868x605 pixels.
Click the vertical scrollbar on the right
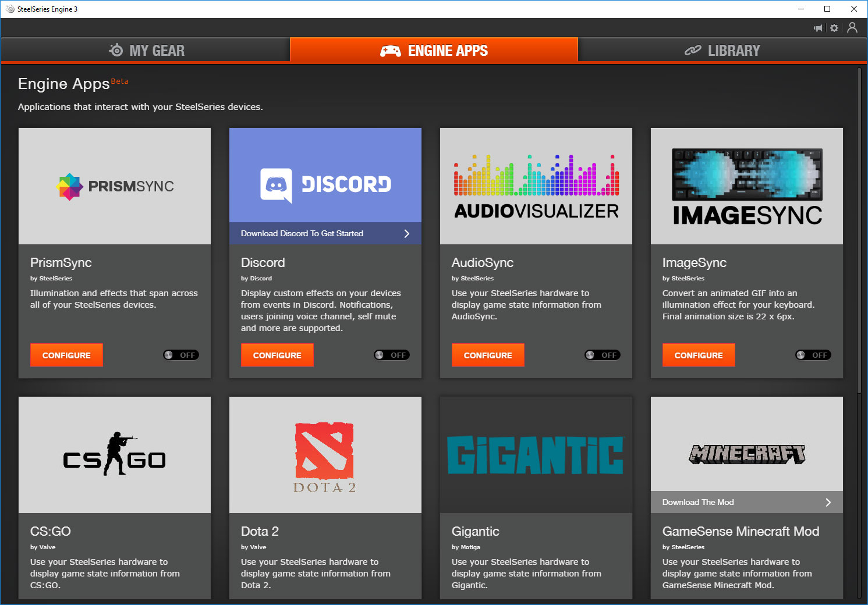point(859,233)
